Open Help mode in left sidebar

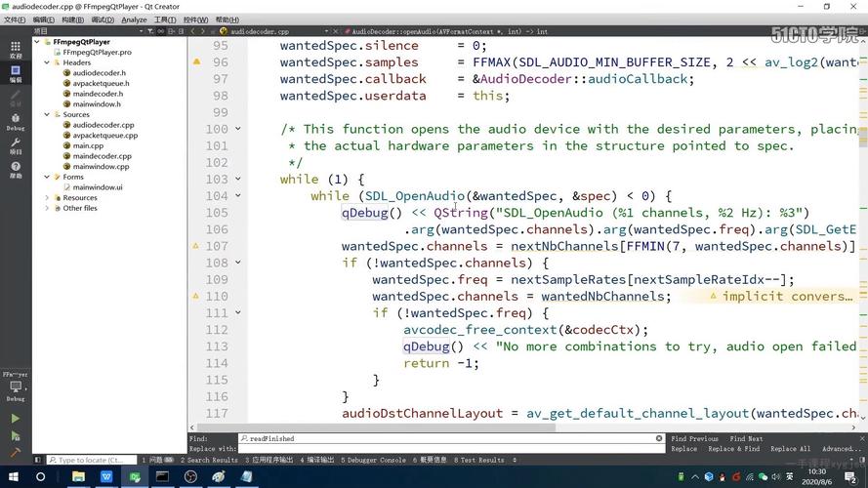[x=15, y=169]
